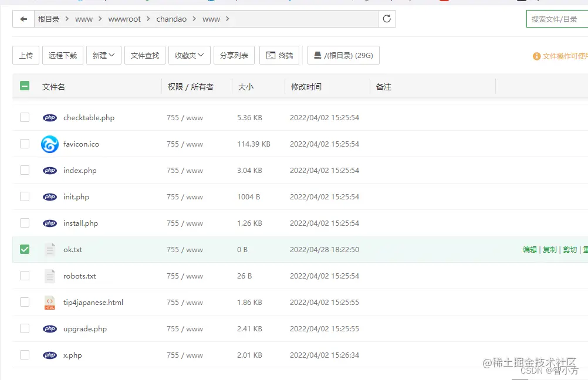Open the 新建 dropdown

(x=103, y=56)
